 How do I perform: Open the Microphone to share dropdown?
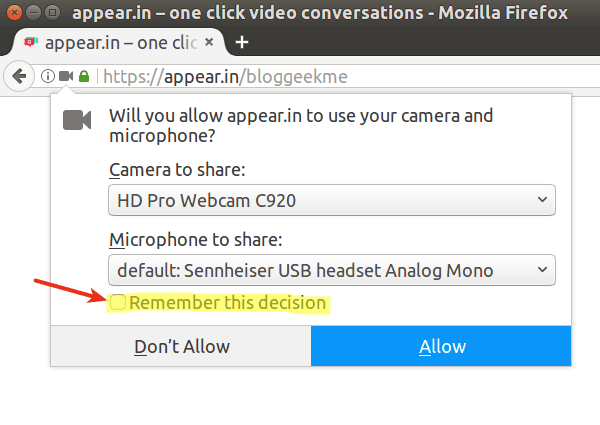[332, 270]
